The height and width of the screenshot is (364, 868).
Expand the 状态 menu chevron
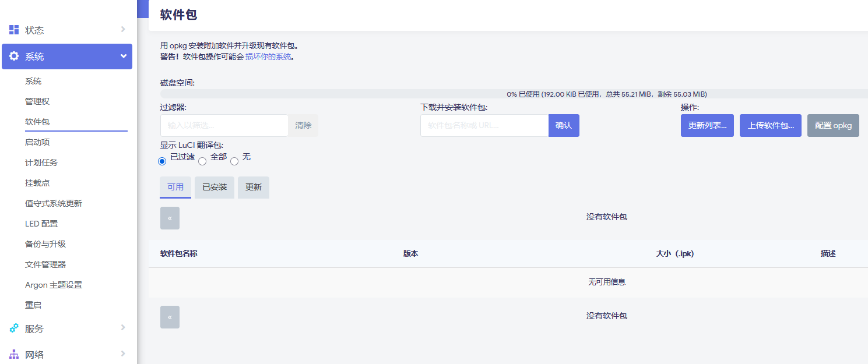123,29
